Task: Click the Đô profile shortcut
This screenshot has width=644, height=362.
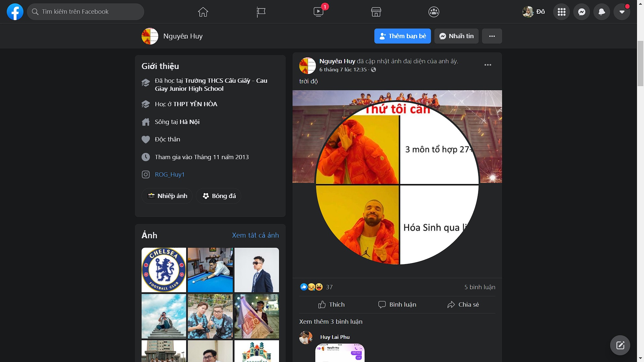Action: pyautogui.click(x=534, y=12)
